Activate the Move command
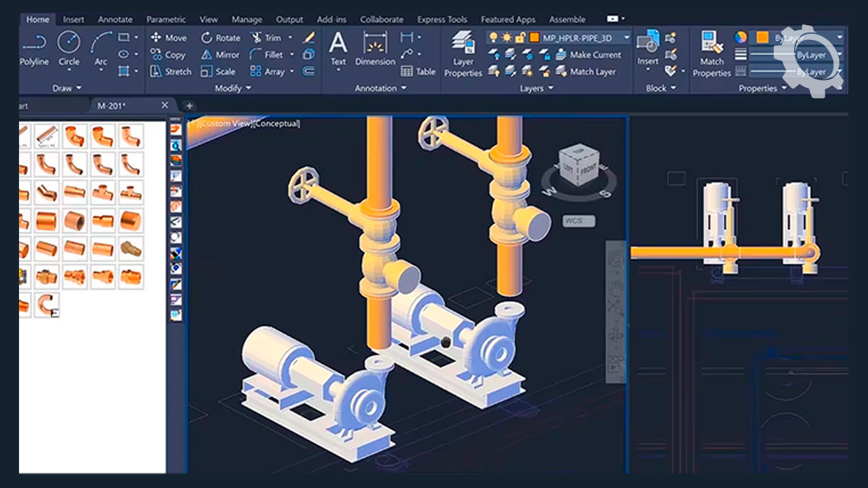Screen dimensions: 868x488 [x=168, y=38]
